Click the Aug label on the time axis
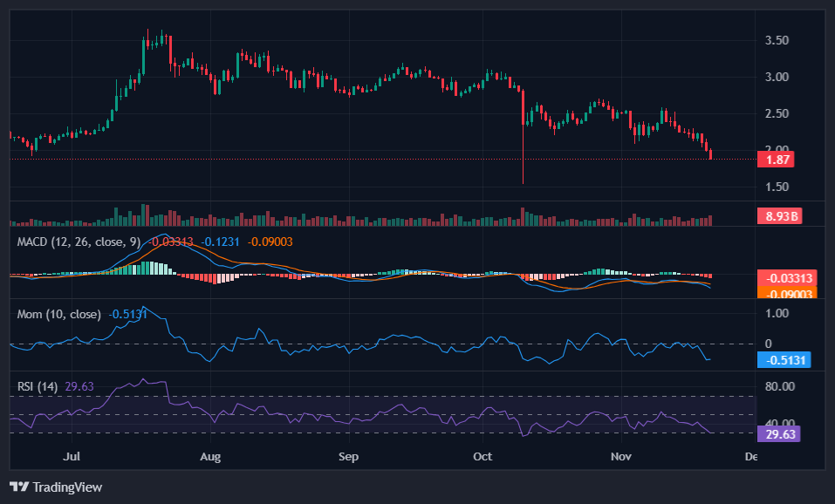This screenshot has height=504, width=835. pyautogui.click(x=210, y=456)
